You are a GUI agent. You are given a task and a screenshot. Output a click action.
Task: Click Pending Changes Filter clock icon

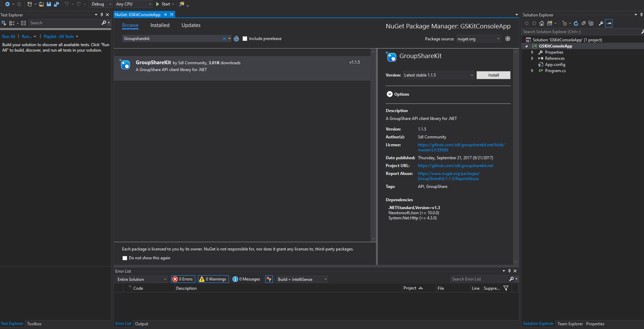point(565,23)
